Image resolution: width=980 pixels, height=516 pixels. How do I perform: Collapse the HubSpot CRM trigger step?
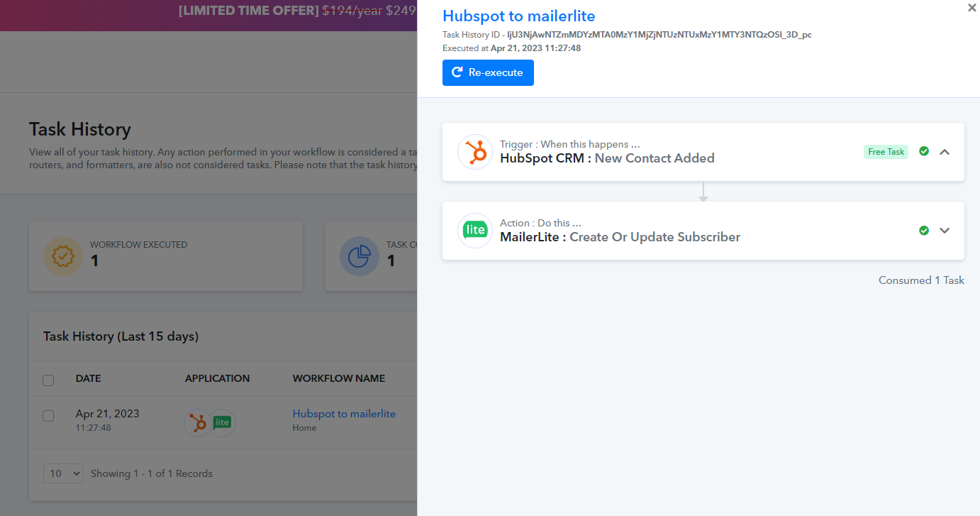[945, 151]
